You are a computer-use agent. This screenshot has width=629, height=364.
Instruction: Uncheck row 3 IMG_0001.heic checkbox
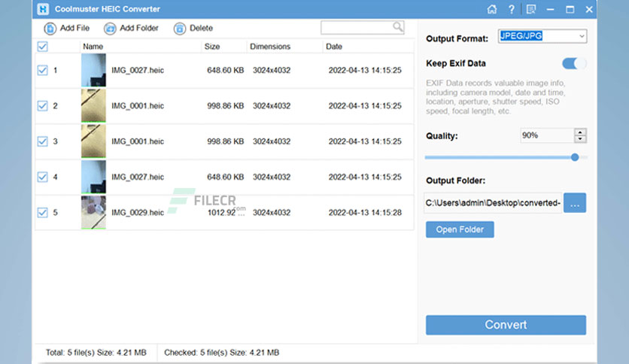pyautogui.click(x=43, y=141)
